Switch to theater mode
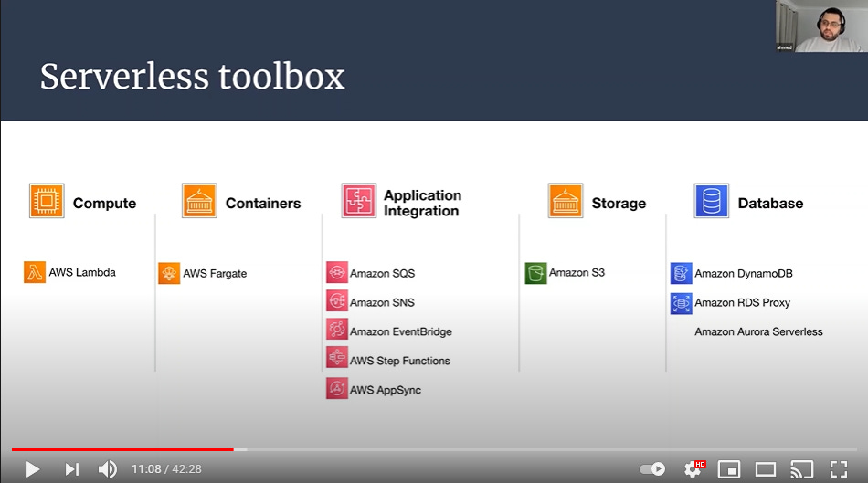This screenshot has height=483, width=868. 766,469
